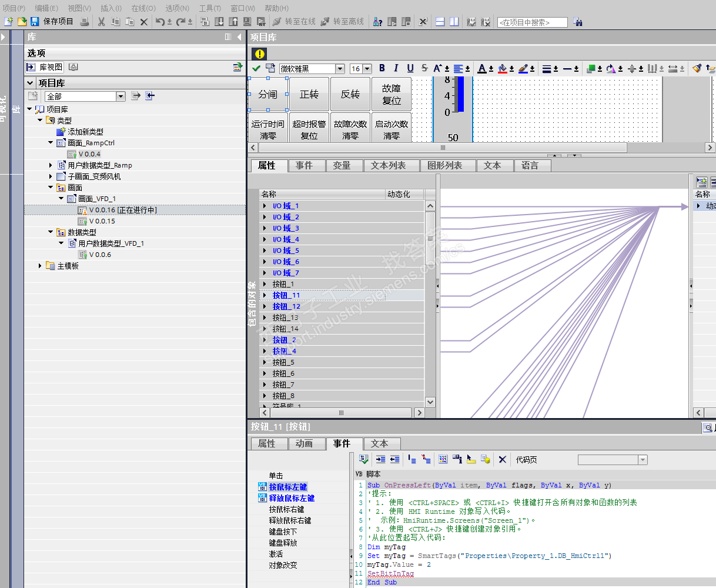Click the project search input field
This screenshot has height=588, width=716.
(532, 22)
